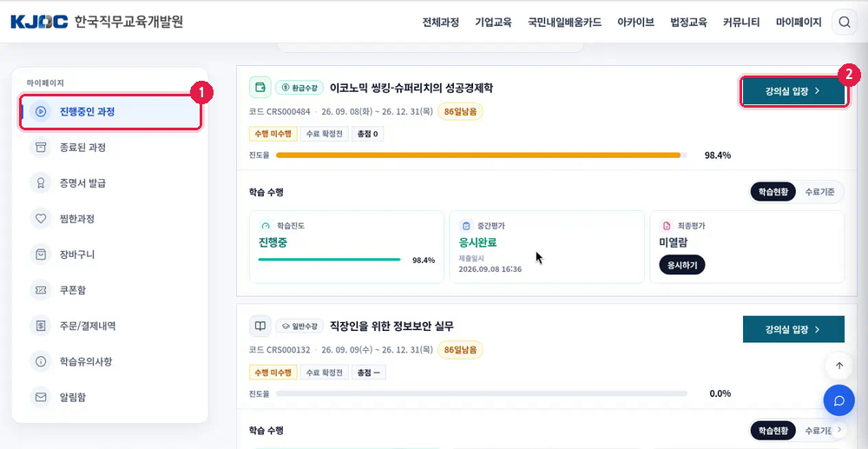Viewport: 868px width, 449px height.
Task: Open 국민내일배움카드 menu item
Action: click(x=565, y=23)
